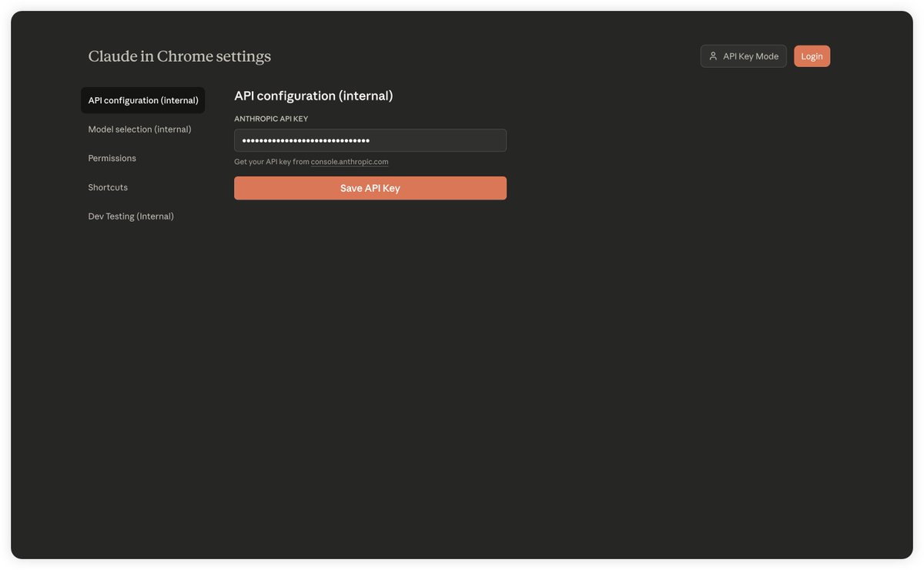924x570 pixels.
Task: Click the Anthropic API key input field
Action: [x=370, y=140]
